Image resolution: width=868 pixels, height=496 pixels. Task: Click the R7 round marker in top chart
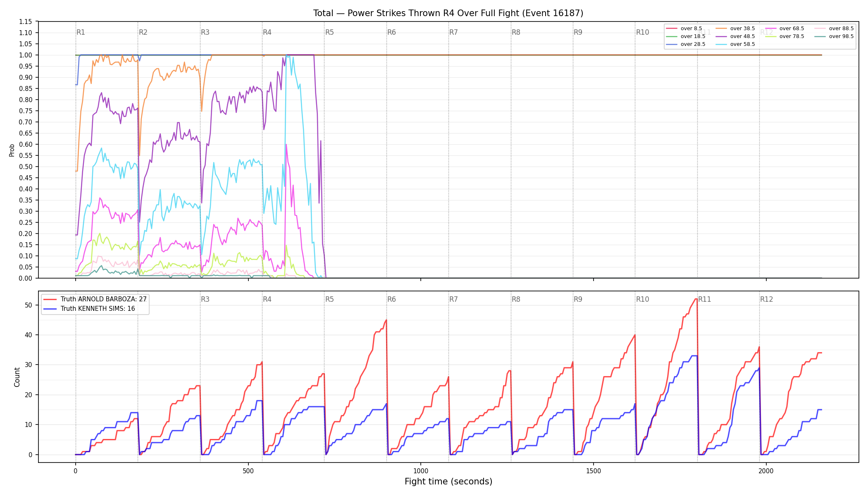453,32
